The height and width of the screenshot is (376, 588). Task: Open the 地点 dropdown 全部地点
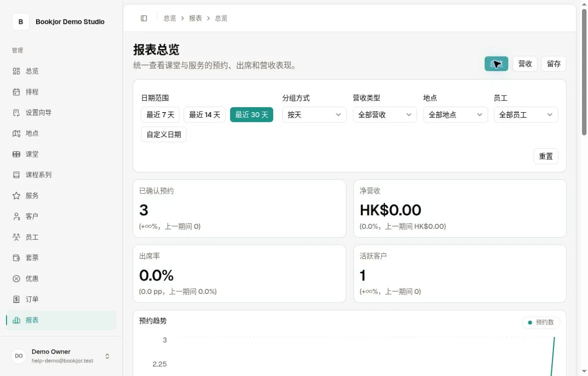tap(455, 115)
